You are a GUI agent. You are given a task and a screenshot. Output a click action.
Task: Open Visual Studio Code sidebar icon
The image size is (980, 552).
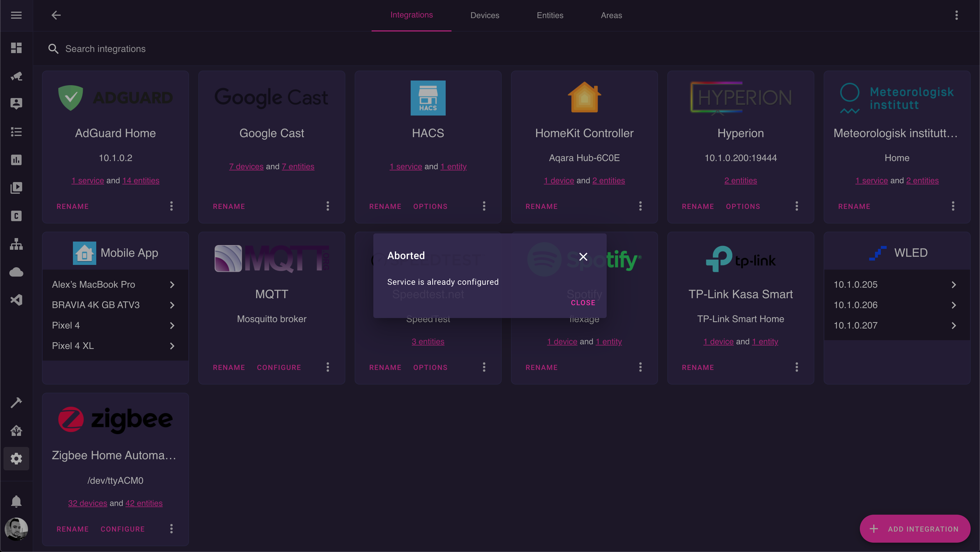16,300
